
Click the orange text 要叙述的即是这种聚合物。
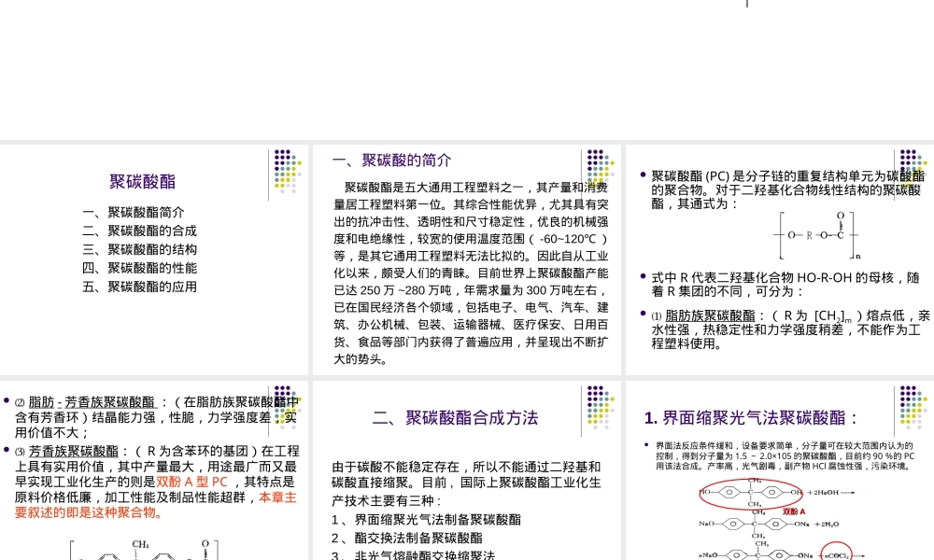point(90,512)
